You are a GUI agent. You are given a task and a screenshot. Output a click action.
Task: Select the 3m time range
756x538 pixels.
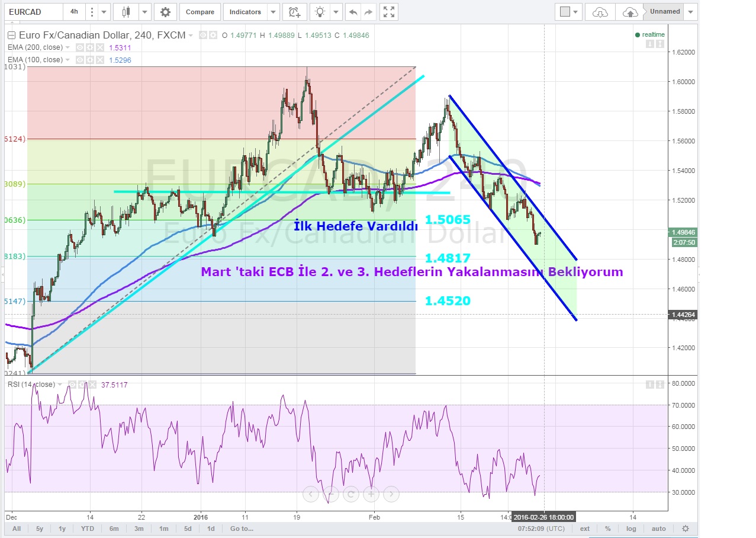pyautogui.click(x=139, y=529)
